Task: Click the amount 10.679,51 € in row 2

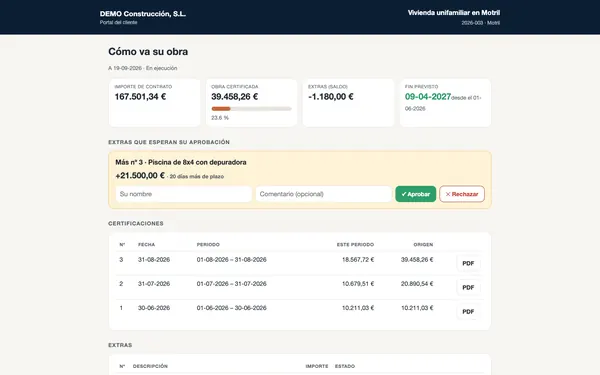Action: 358,284
